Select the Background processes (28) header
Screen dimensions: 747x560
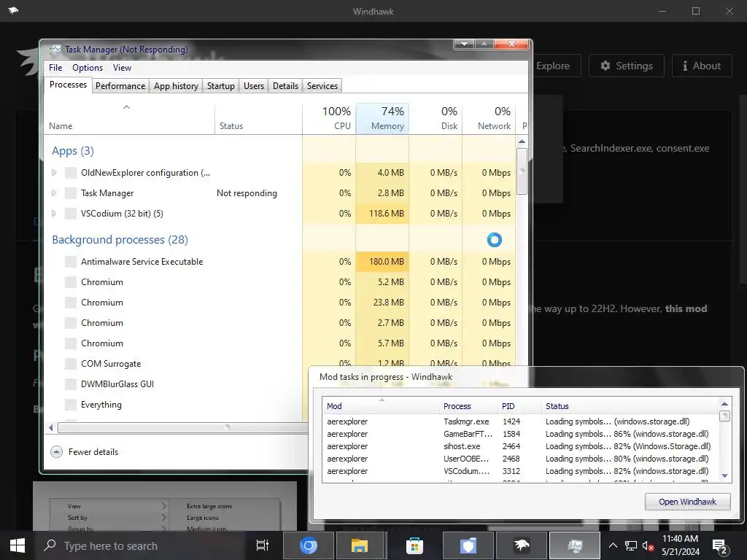tap(120, 239)
